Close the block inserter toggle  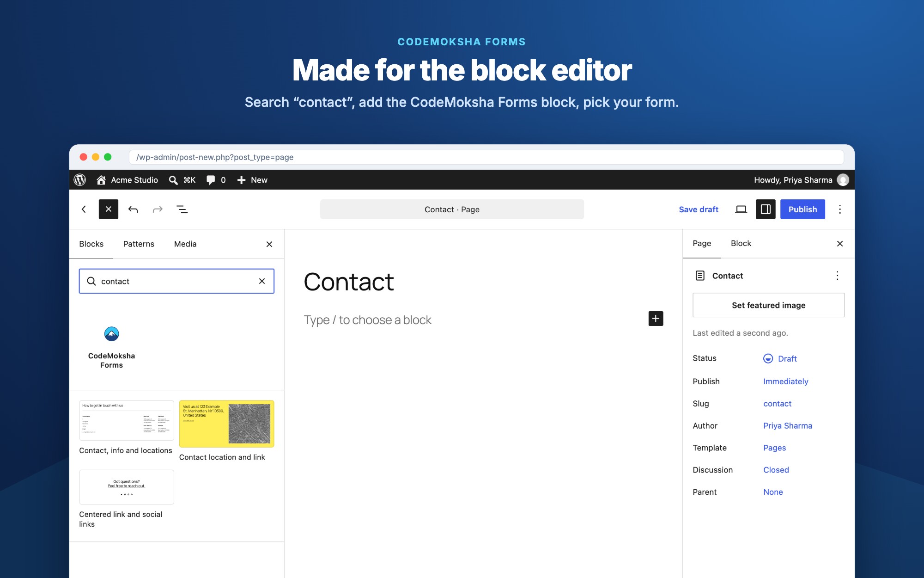(109, 209)
